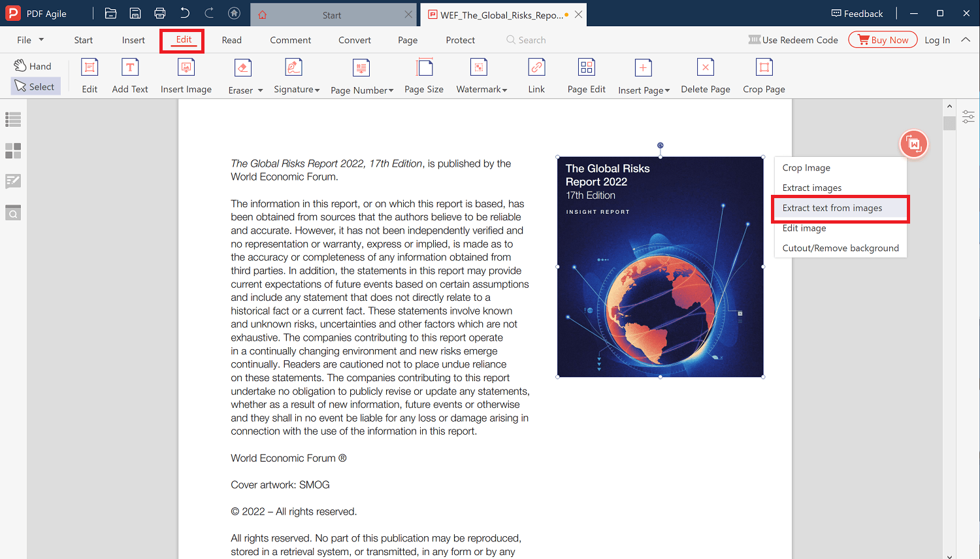Open the page thumbnails panel in sidebar
This screenshot has height=559, width=980.
coord(13,151)
